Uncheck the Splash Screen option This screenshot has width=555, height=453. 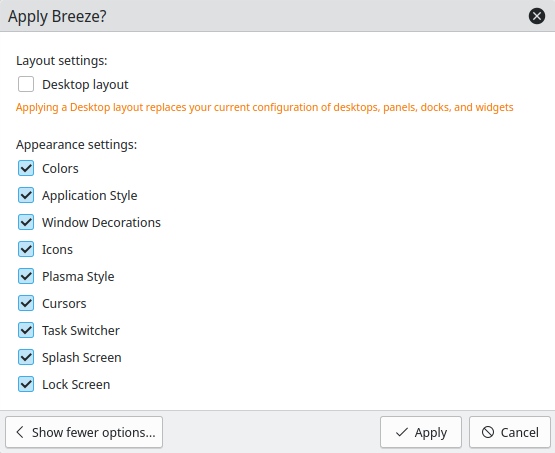pos(26,357)
